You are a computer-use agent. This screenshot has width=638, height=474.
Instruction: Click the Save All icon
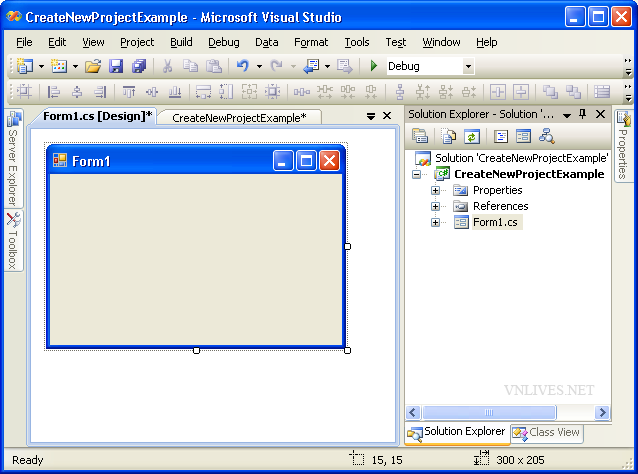pyautogui.click(x=139, y=66)
